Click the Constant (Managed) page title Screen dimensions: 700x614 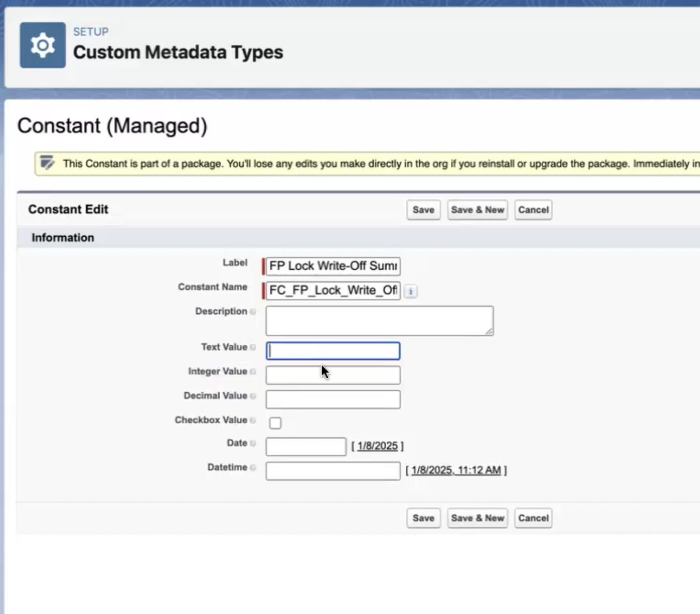tap(112, 126)
